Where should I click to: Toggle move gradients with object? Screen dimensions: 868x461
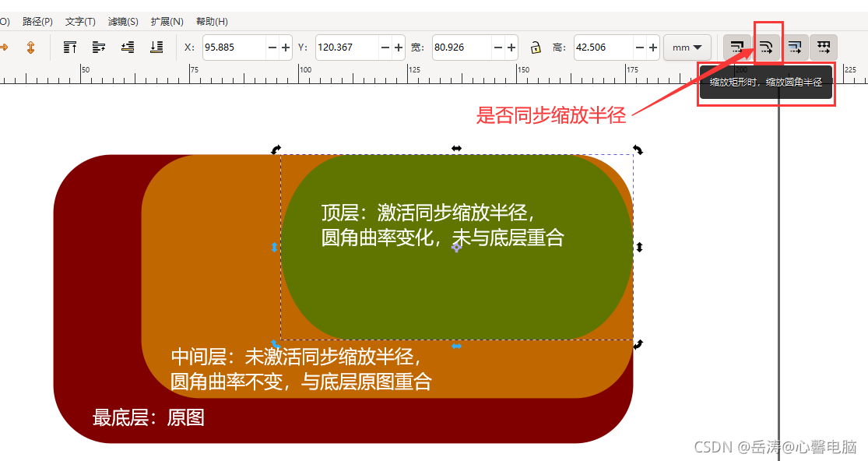click(x=795, y=48)
